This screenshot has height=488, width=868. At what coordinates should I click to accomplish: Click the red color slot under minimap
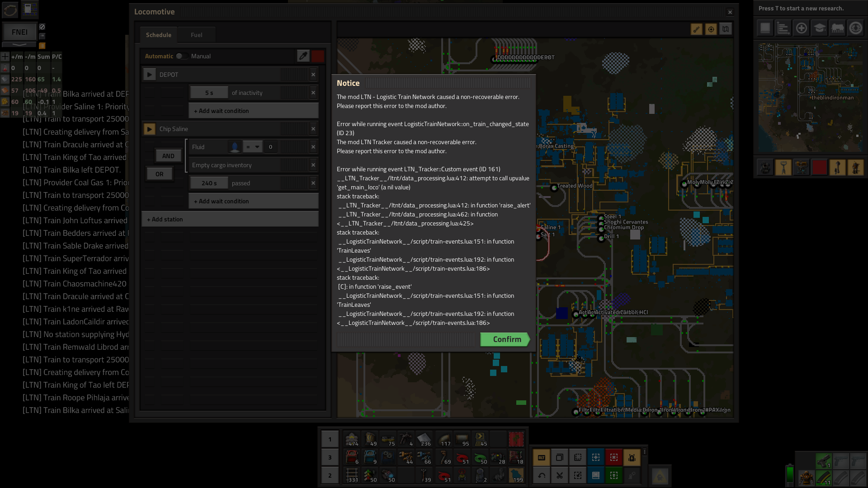tap(819, 168)
